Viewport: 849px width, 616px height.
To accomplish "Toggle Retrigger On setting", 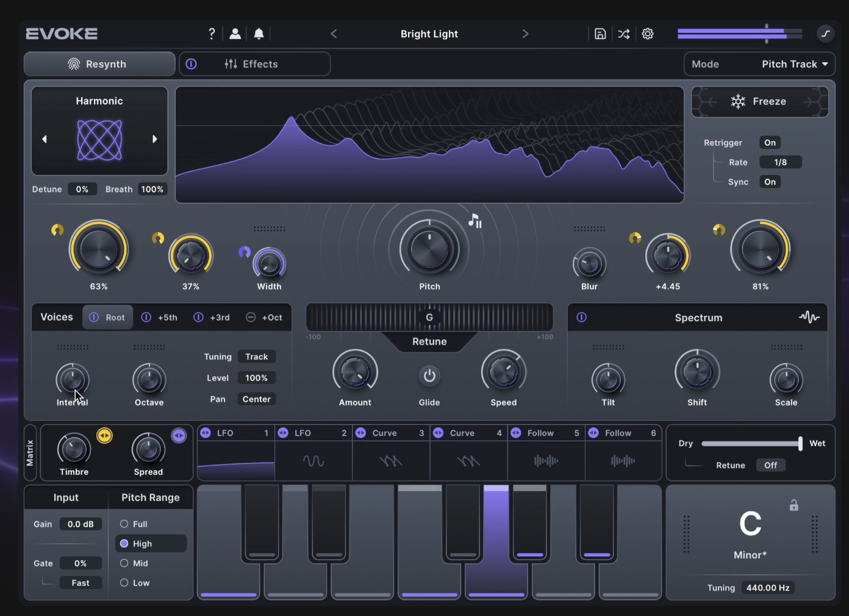I will point(770,143).
